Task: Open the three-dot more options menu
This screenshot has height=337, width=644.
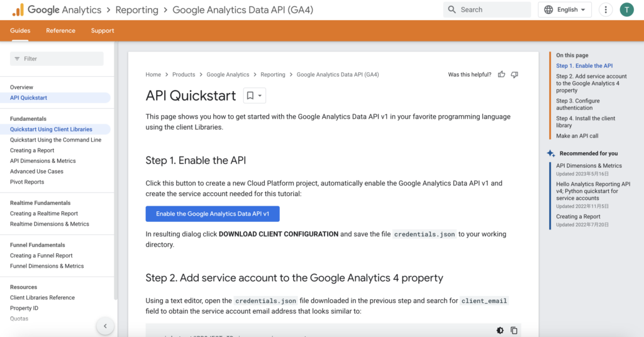Action: click(x=606, y=9)
